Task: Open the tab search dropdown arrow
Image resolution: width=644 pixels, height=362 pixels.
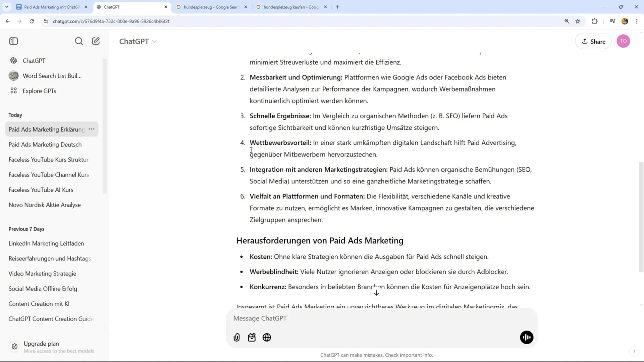Action: pyautogui.click(x=7, y=7)
